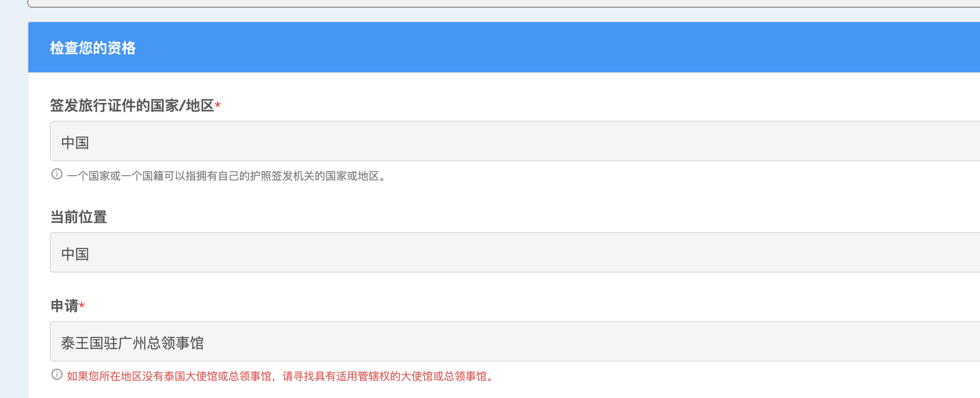Click 中国 value in the 当前位置 field
The height and width of the screenshot is (398, 980).
75,254
